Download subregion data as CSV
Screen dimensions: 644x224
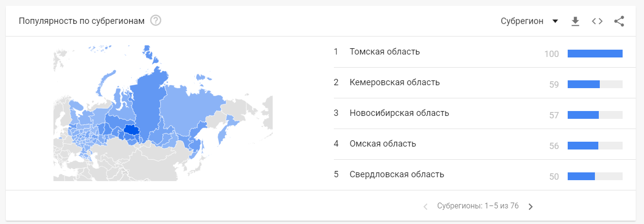pyautogui.click(x=575, y=21)
